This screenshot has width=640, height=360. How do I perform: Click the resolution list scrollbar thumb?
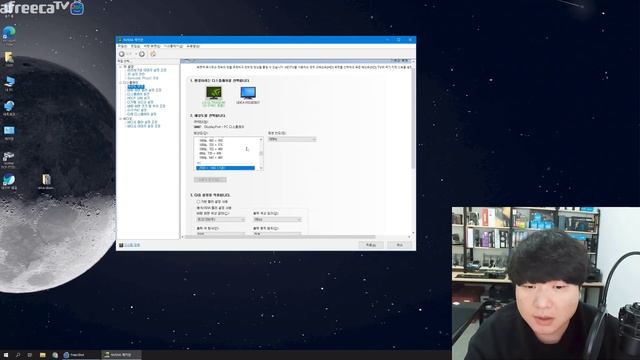[261, 154]
